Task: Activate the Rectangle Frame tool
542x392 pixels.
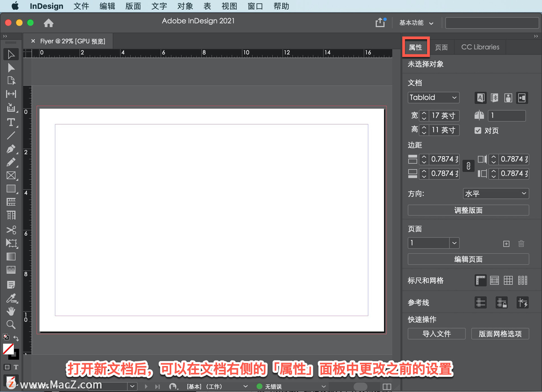Action: pos(11,175)
